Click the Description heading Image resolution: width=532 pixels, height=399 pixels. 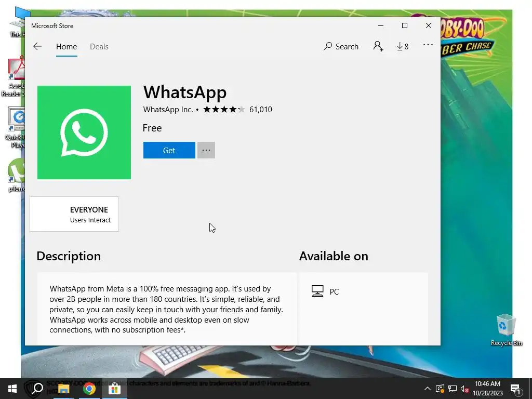(69, 256)
